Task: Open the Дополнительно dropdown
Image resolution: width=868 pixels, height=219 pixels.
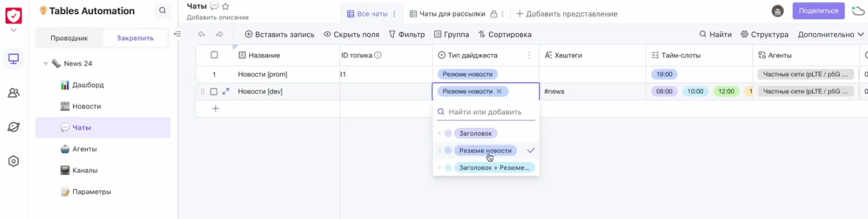Action: tap(831, 34)
